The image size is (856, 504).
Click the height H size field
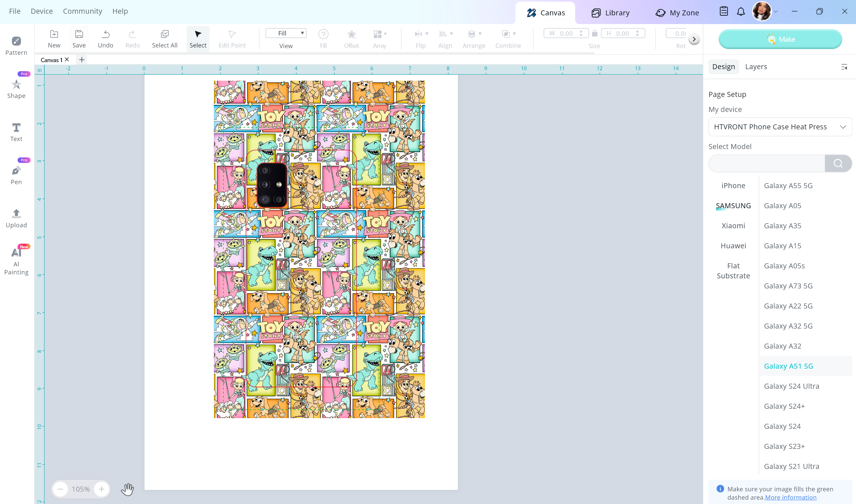tap(623, 33)
